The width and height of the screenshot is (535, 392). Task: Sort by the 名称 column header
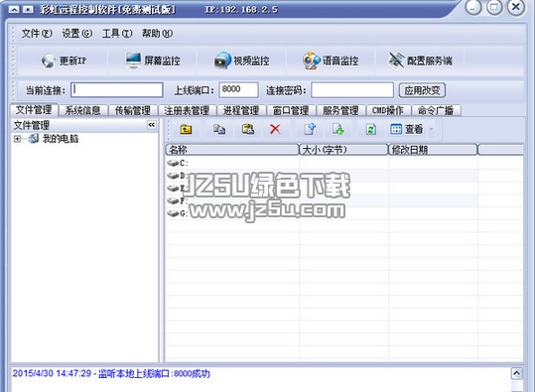(232, 150)
